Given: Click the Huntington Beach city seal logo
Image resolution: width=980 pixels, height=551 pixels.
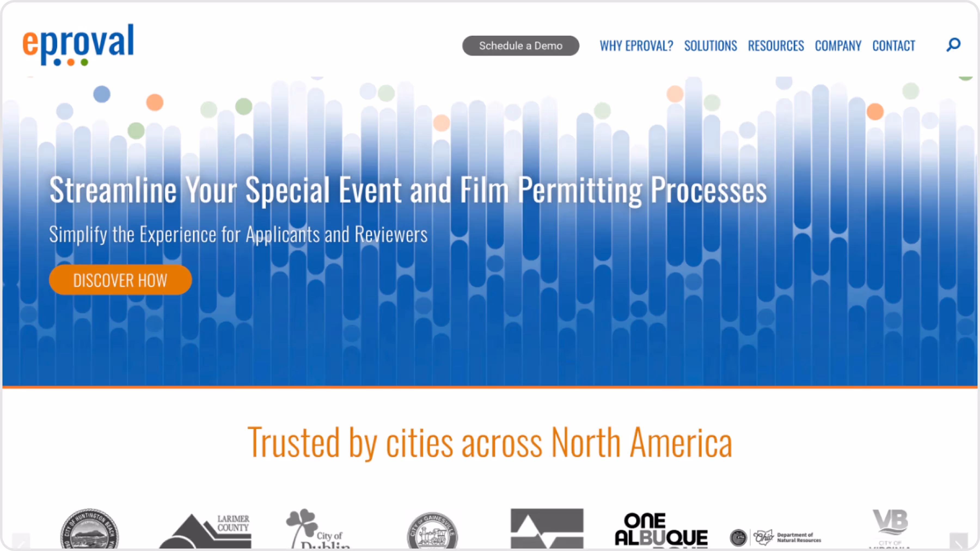Looking at the screenshot, I should (90, 529).
